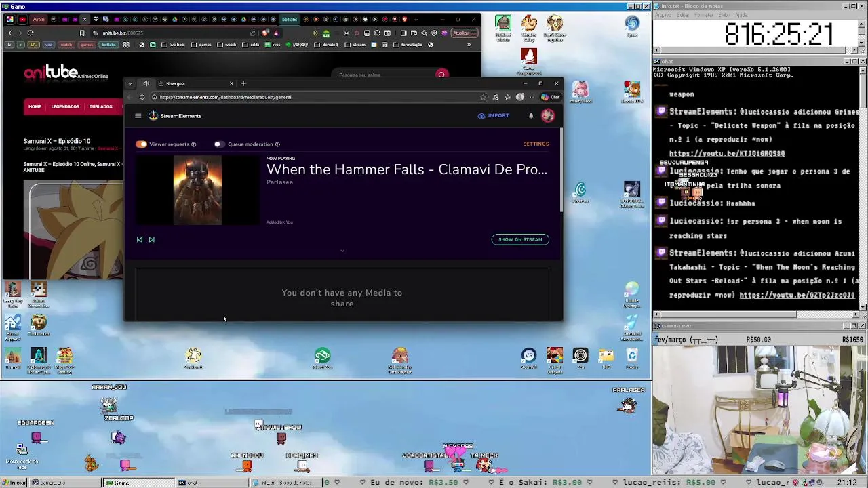Select the LEGENDADOS menu on Anitube
The height and width of the screenshot is (488, 868).
(x=65, y=106)
